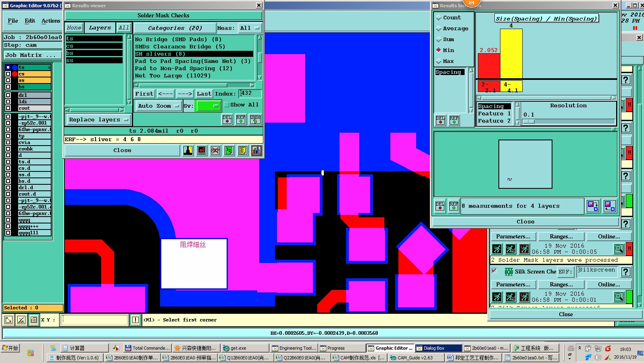Select 'Pad to Non-Pad Spacing (12)' category
The height and width of the screenshot is (363, 644).
pos(183,69)
